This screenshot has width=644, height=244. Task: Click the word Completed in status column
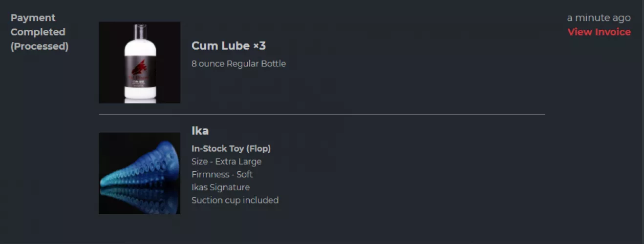pyautogui.click(x=38, y=32)
